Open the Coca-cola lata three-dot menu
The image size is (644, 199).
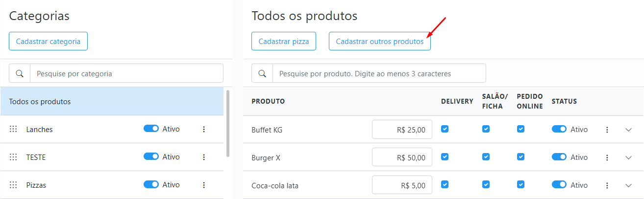tap(607, 186)
